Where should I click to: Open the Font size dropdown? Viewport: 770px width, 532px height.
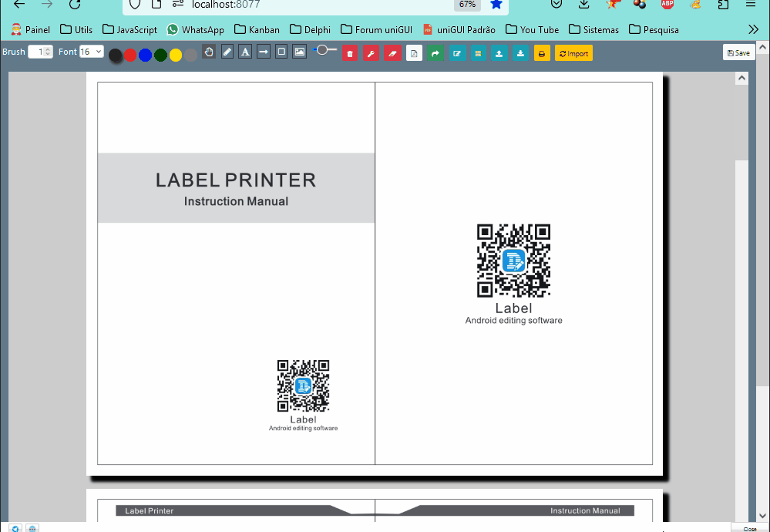[x=92, y=52]
